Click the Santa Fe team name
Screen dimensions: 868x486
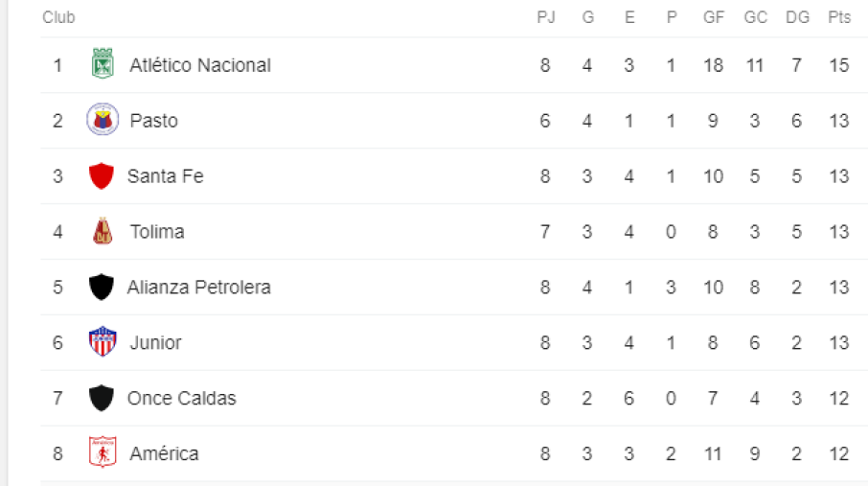click(166, 176)
